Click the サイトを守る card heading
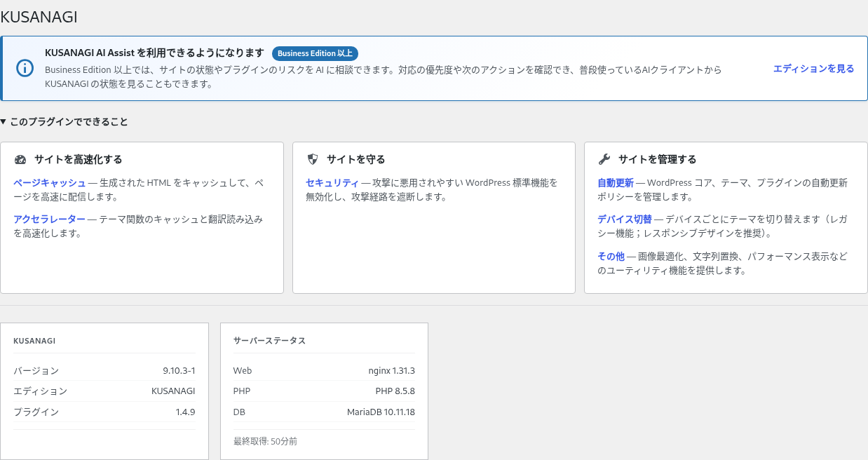Viewport: 868px width, 460px height. coord(355,159)
